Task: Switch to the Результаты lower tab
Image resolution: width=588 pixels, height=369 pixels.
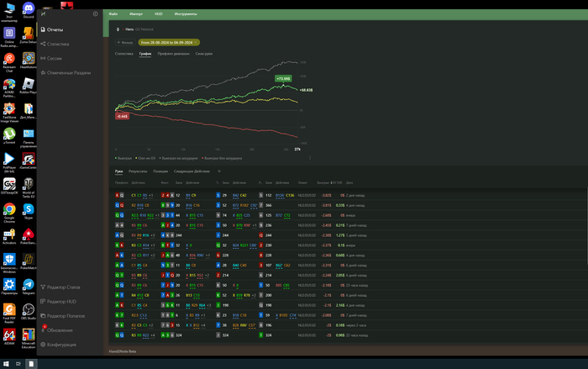Action: (x=138, y=171)
